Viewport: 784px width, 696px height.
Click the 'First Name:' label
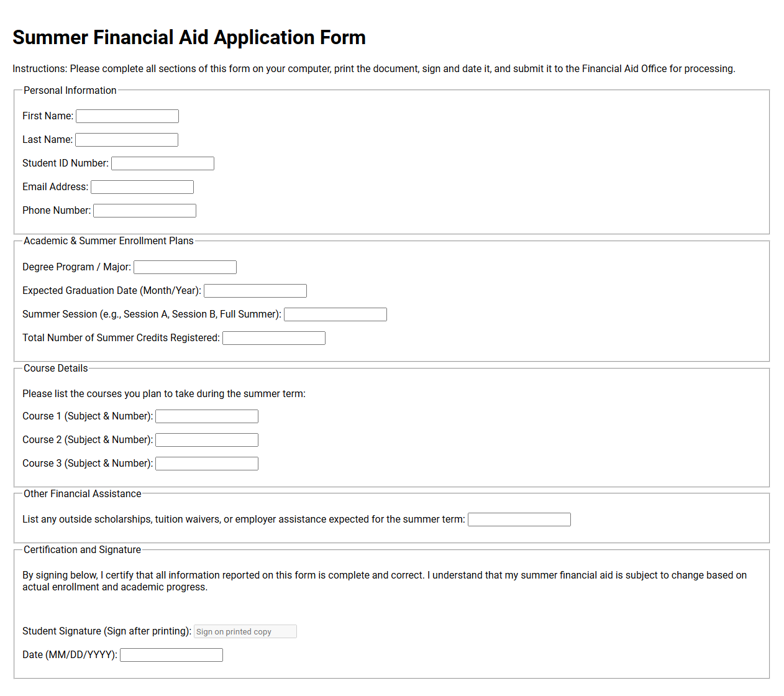pos(48,116)
